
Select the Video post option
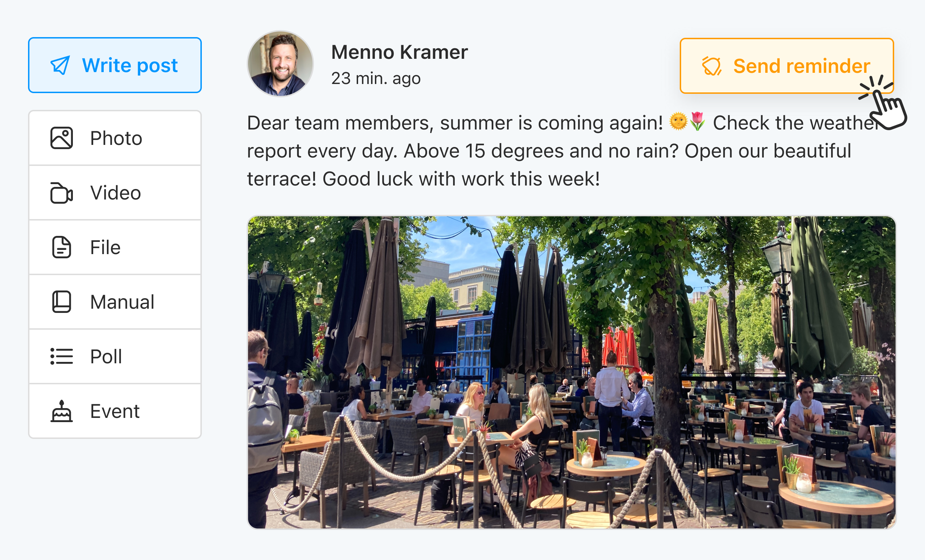(x=115, y=192)
